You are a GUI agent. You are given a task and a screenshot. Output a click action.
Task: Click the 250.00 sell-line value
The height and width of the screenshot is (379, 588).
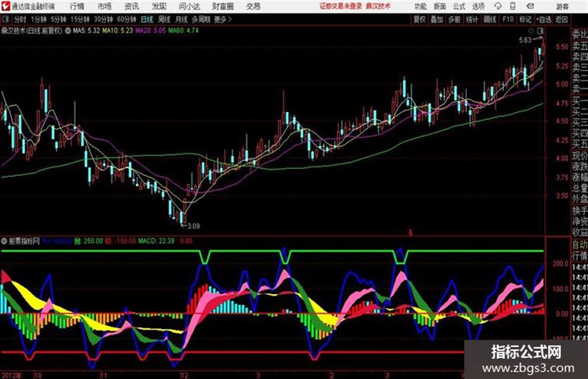click(93, 241)
